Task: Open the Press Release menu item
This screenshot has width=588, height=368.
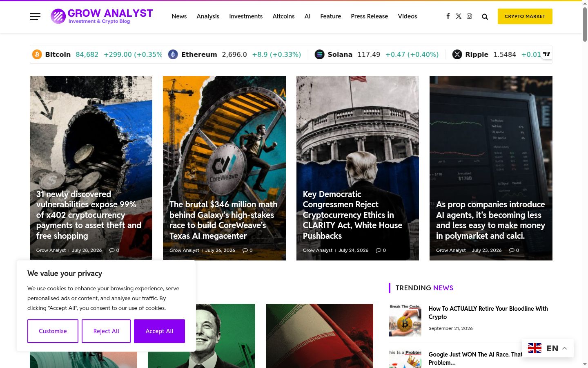Action: click(370, 16)
